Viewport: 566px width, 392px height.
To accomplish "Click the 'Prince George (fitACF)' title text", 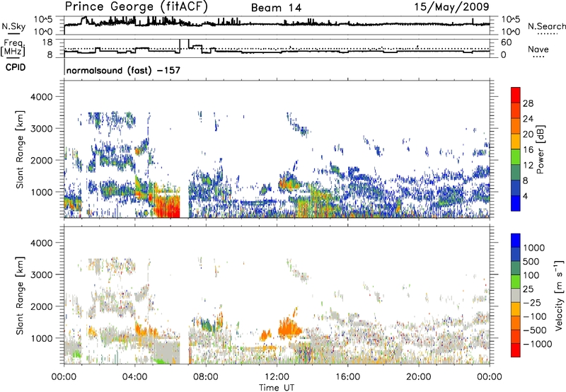I will (x=137, y=7).
